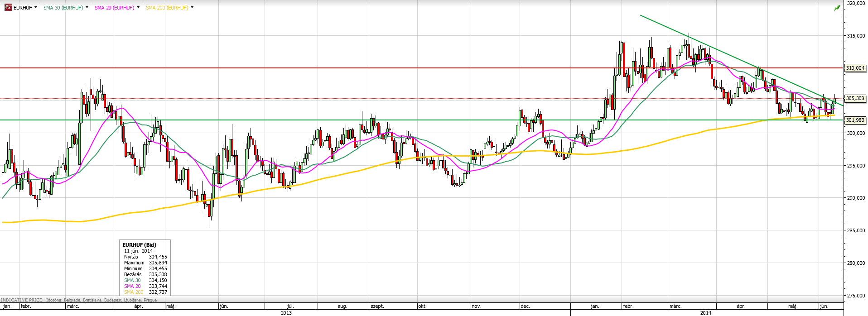Click the 310,004 red line price label
The height and width of the screenshot is (316, 868).
[855, 68]
